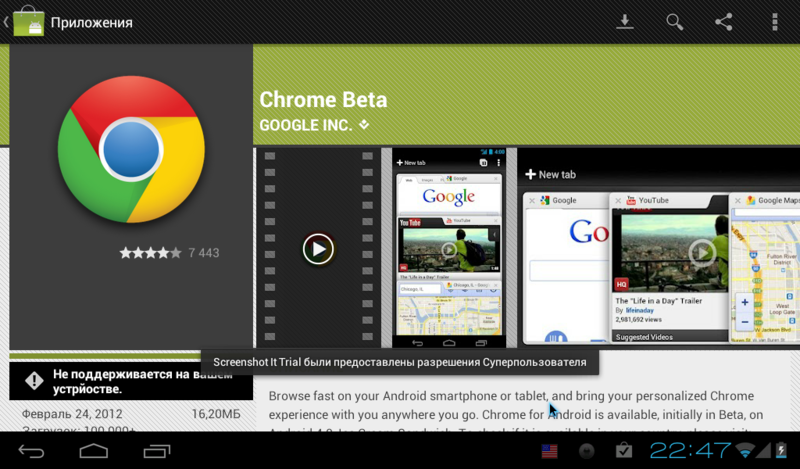Tap the round dark status bar icon
The height and width of the screenshot is (469, 800).
click(587, 451)
